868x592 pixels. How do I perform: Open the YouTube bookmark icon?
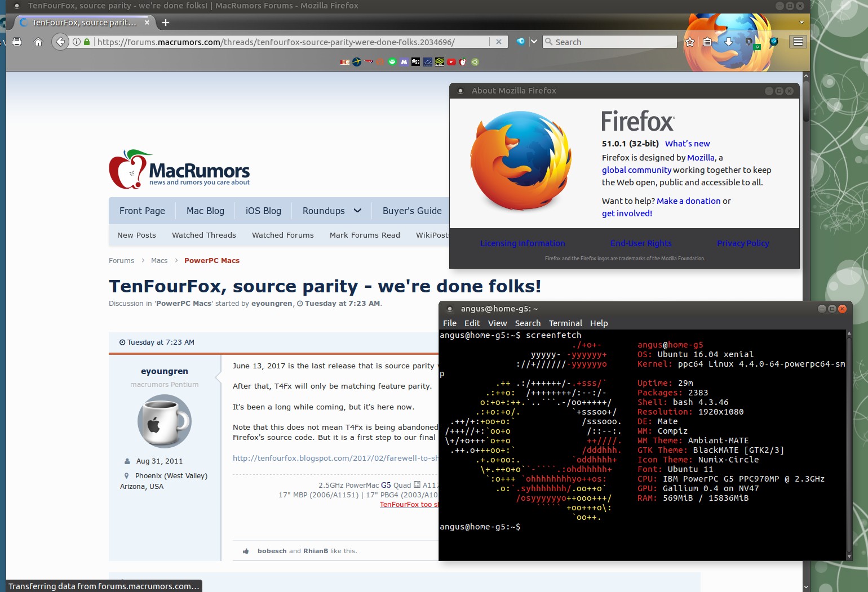click(451, 62)
